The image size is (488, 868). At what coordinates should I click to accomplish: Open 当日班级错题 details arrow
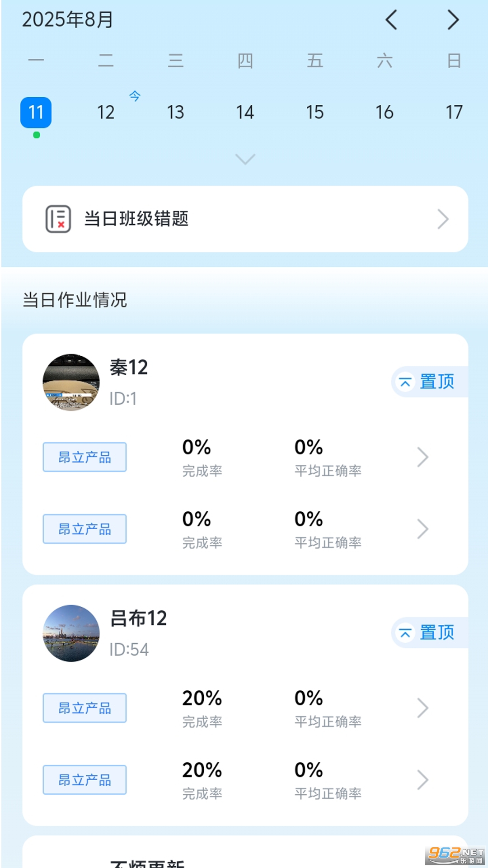pyautogui.click(x=443, y=219)
